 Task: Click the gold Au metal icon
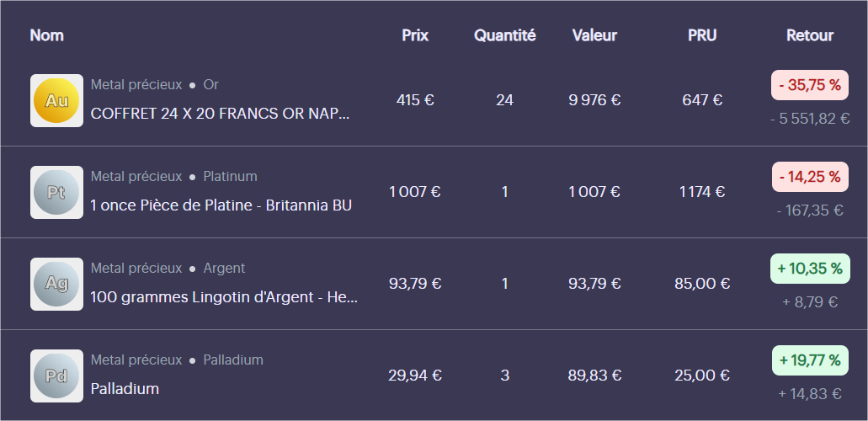56,100
